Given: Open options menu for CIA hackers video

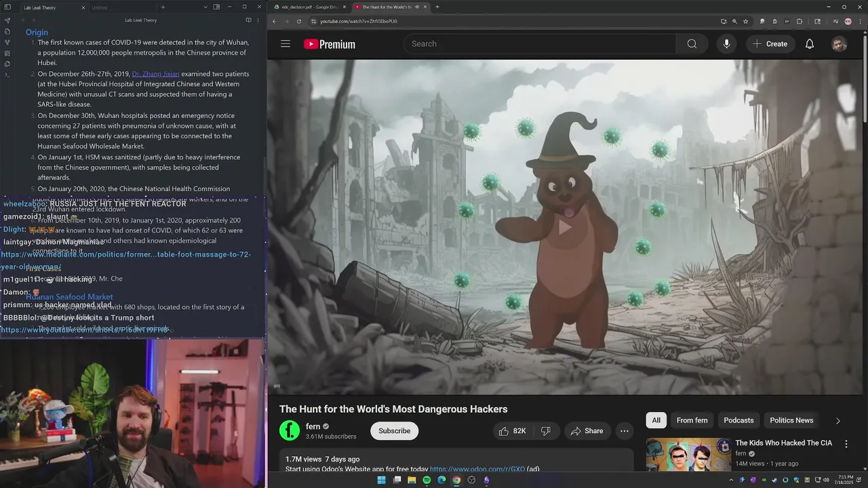Looking at the screenshot, I should point(846,444).
